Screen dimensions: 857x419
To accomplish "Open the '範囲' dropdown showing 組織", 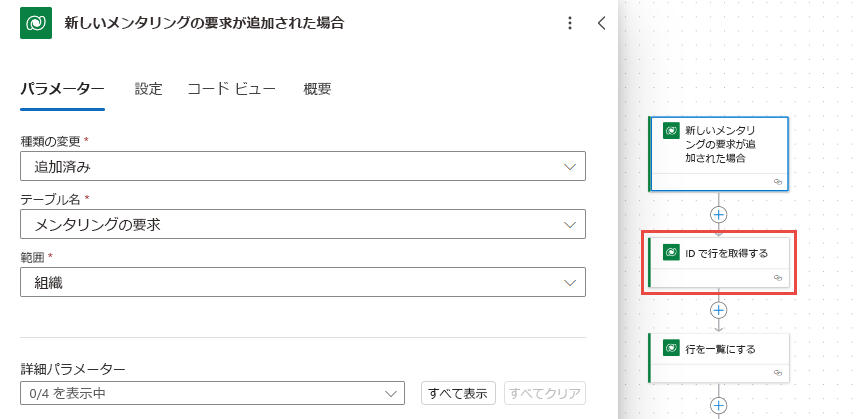I will (303, 282).
